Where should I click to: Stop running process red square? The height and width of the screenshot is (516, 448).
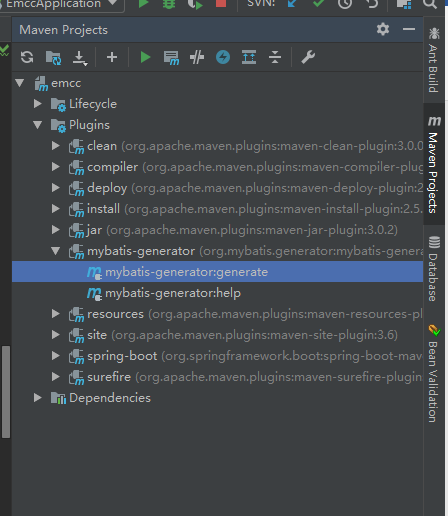click(221, 3)
